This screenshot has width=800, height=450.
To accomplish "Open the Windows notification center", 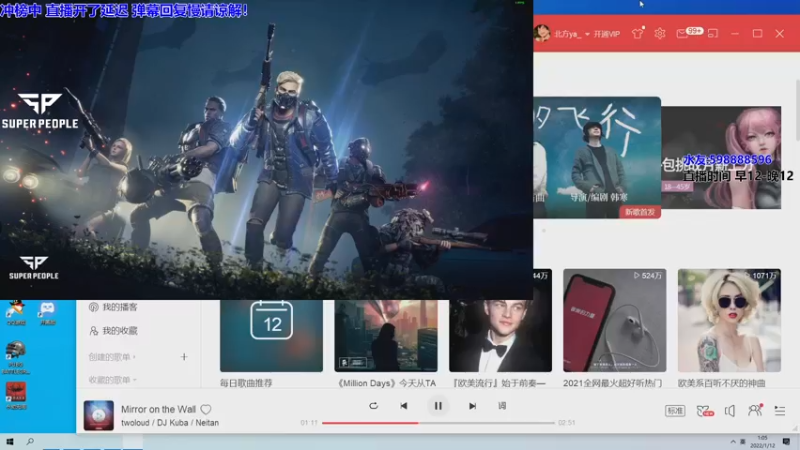I will click(x=786, y=442).
